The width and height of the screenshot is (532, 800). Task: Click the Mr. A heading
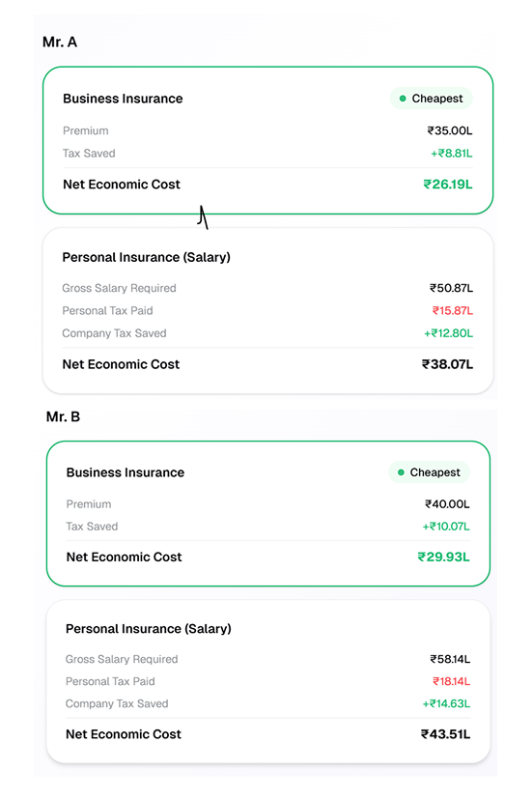click(x=60, y=42)
